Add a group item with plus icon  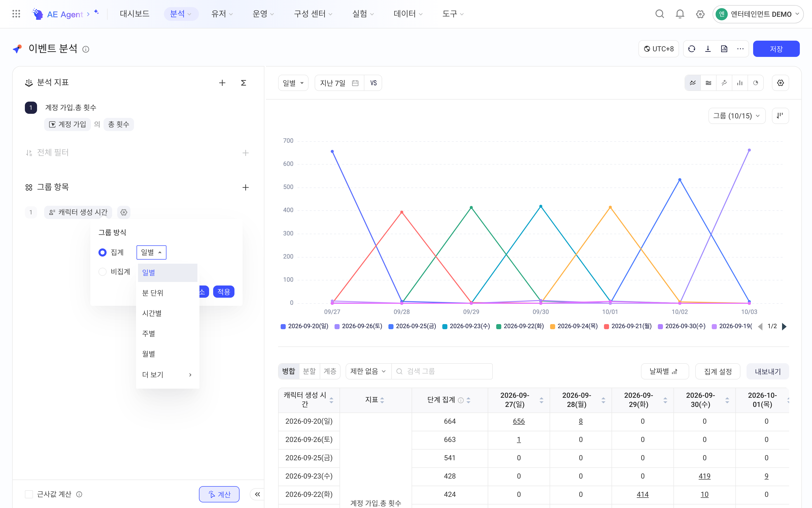pos(246,187)
